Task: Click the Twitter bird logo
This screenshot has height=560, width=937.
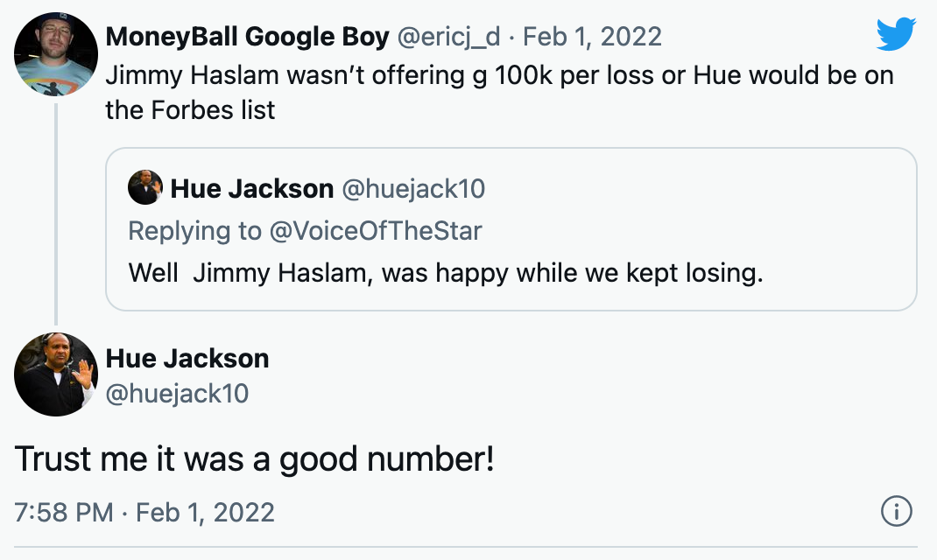Action: (x=895, y=35)
